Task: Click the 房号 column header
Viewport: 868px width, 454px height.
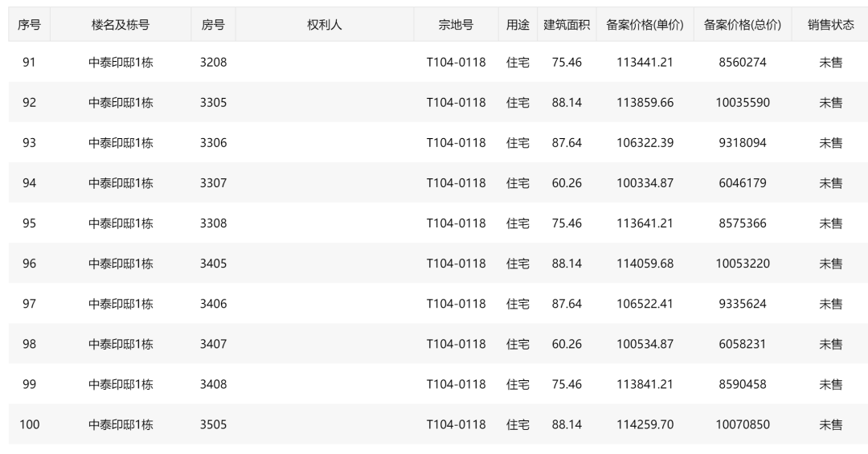Action: (213, 25)
